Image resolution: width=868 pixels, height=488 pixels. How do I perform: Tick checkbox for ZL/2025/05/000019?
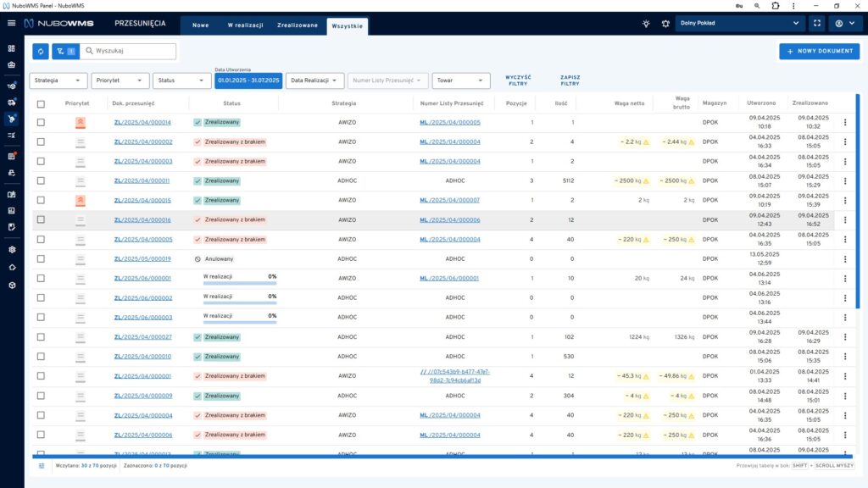point(41,258)
